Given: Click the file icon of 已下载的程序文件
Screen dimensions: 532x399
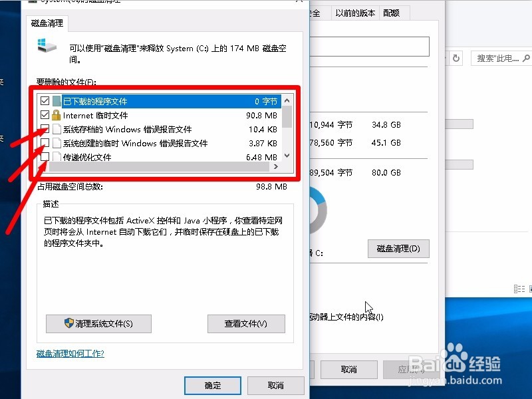Looking at the screenshot, I should [x=57, y=101].
